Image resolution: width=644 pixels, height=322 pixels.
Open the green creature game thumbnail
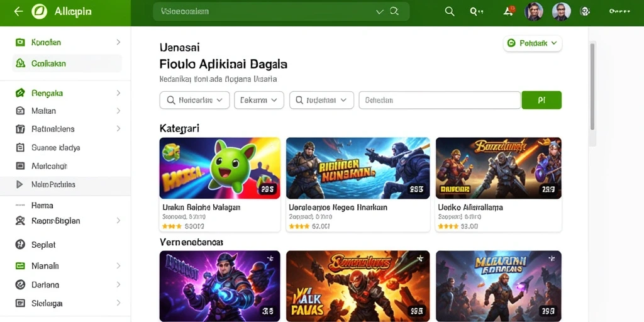219,169
